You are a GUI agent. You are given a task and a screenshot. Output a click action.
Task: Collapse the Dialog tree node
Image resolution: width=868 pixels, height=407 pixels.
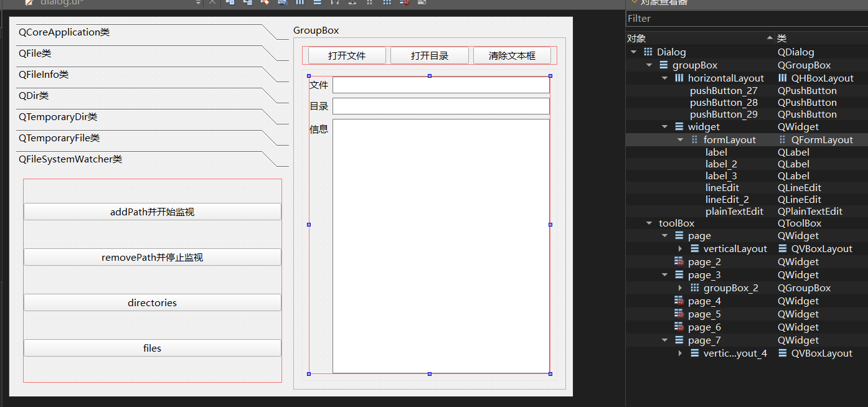click(634, 52)
